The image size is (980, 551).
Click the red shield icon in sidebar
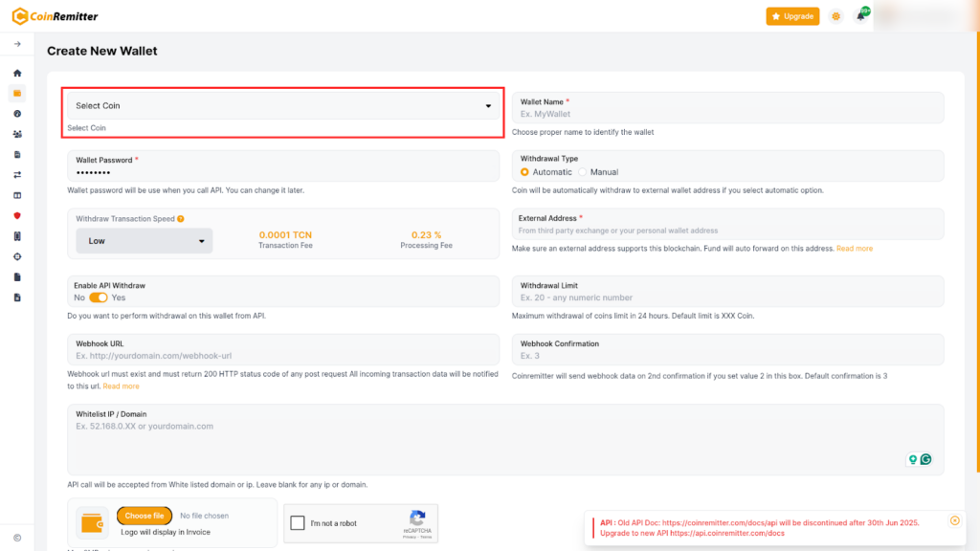coord(17,215)
